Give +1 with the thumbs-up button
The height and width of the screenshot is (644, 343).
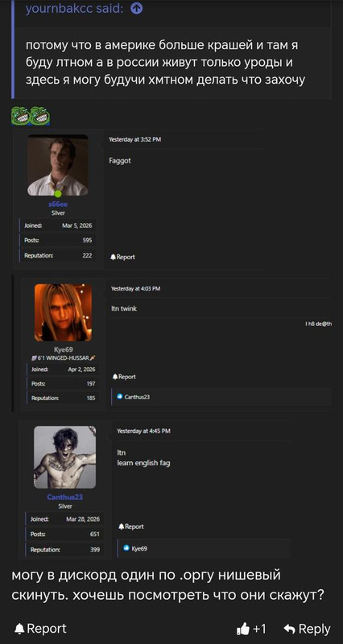[x=252, y=629]
